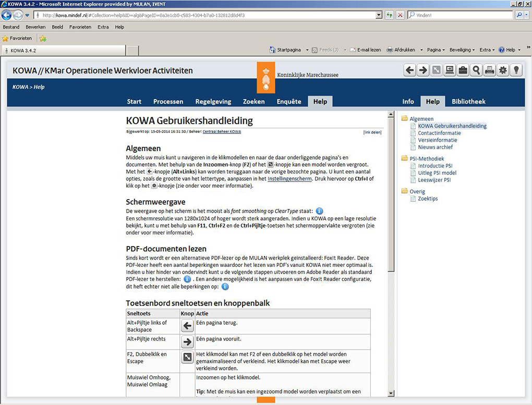
Task: Open the Favorieten menu
Action: (x=80, y=27)
